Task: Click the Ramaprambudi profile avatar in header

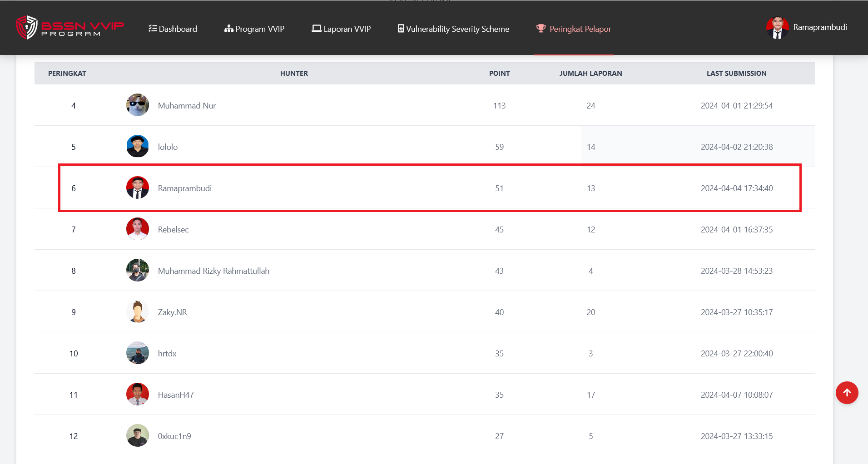Action: pos(777,28)
